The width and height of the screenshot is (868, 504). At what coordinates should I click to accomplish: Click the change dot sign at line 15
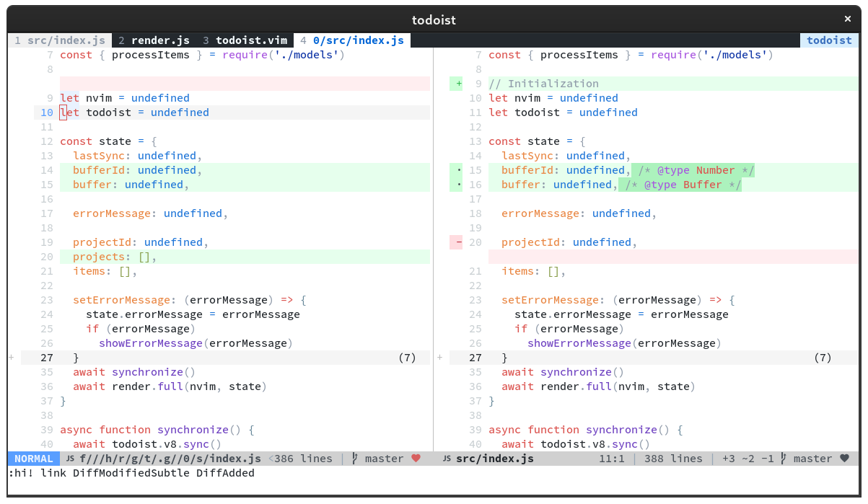(x=457, y=170)
